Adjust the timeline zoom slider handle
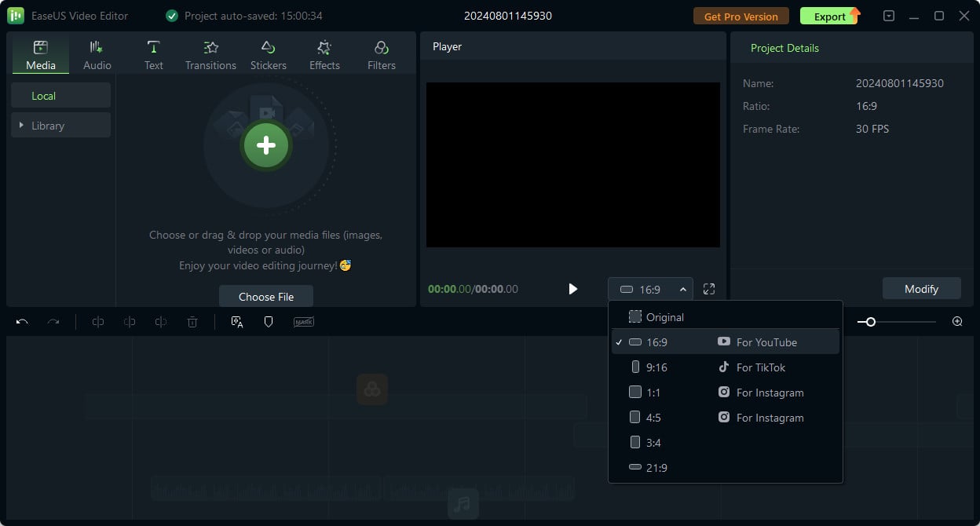This screenshot has height=526, width=980. pyautogui.click(x=871, y=322)
